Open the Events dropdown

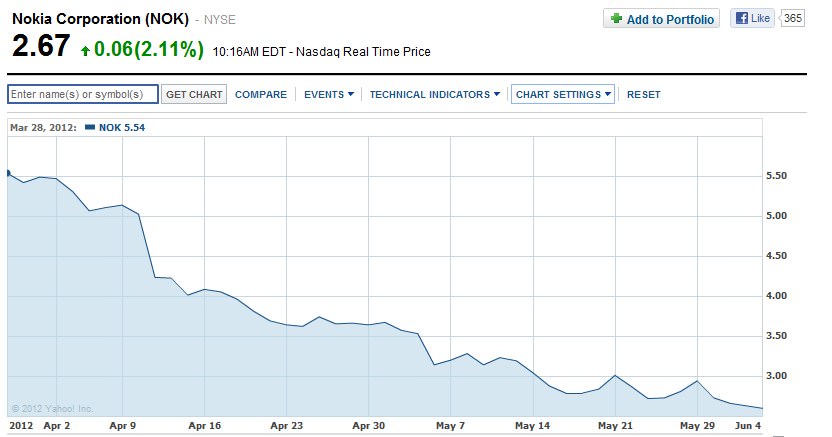coord(328,94)
